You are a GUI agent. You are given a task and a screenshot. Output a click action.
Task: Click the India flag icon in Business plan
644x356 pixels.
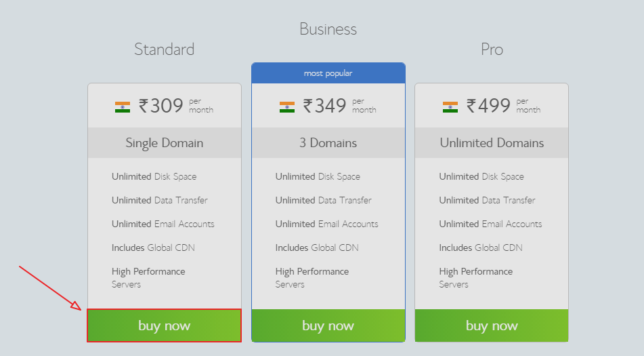click(x=286, y=107)
